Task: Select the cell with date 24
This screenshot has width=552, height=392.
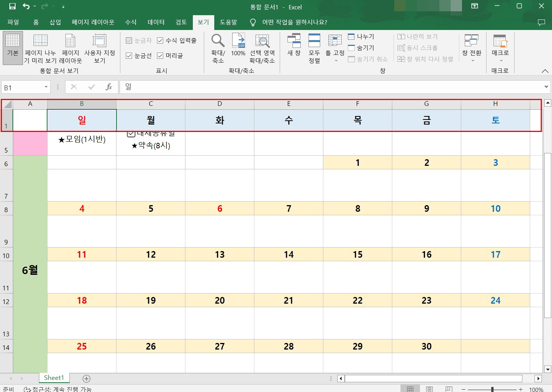Action: click(496, 300)
